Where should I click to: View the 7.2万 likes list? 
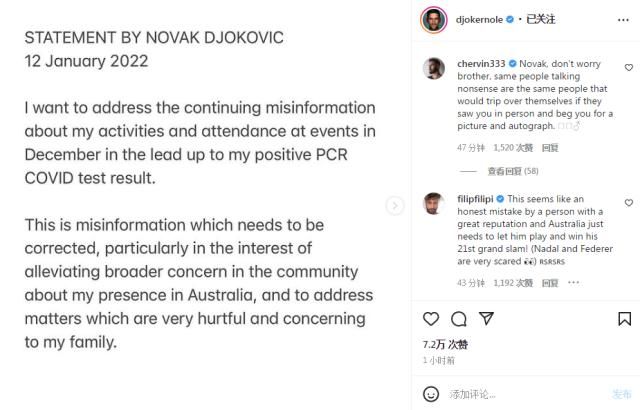point(445,344)
